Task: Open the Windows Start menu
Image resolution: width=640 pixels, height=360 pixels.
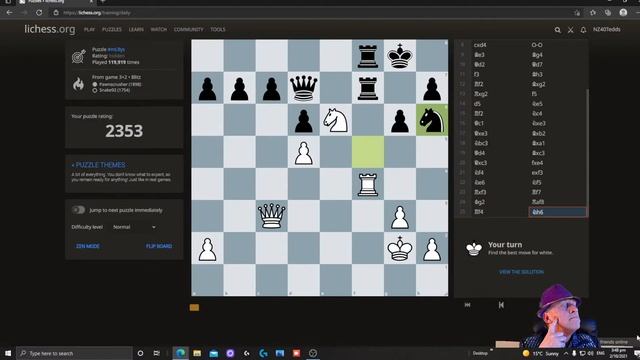Action: [8, 353]
